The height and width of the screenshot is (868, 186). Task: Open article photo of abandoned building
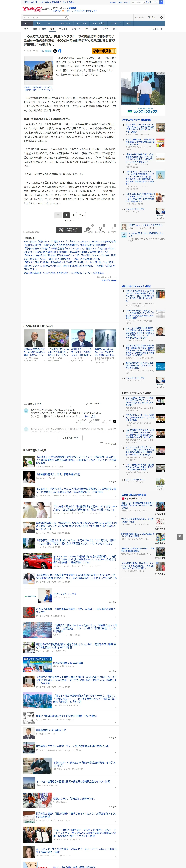pos(39,70)
